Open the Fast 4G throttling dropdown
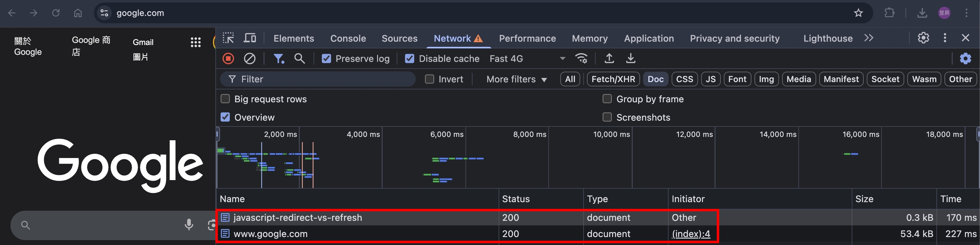Screen dimensions: 980x245 click(527, 58)
